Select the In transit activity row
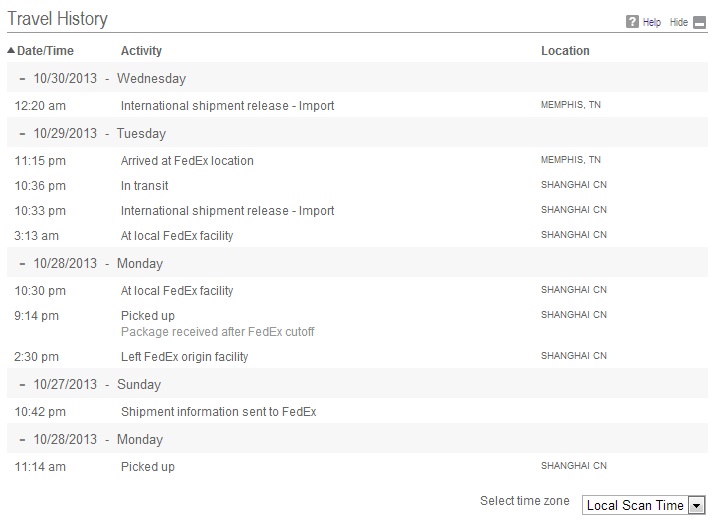Viewport: 715px width, 524px height. click(x=358, y=186)
